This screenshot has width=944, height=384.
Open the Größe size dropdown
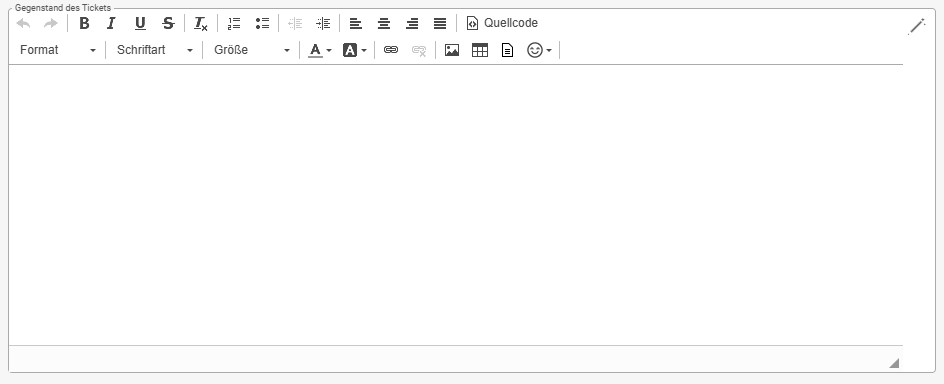252,50
